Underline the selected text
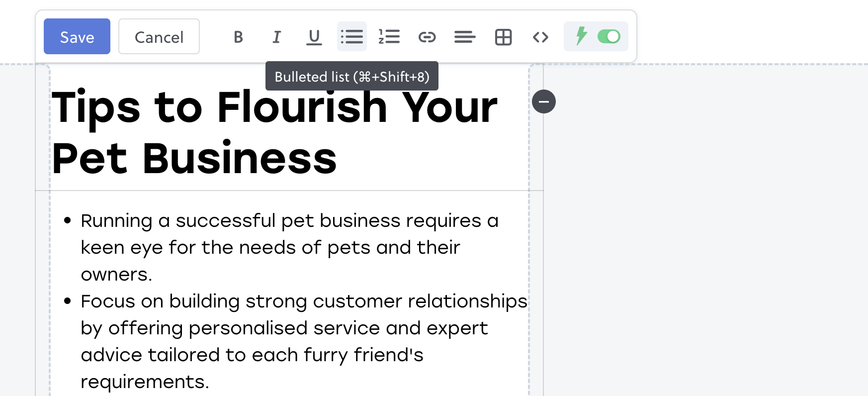Screen dimensions: 868x396 (x=314, y=37)
